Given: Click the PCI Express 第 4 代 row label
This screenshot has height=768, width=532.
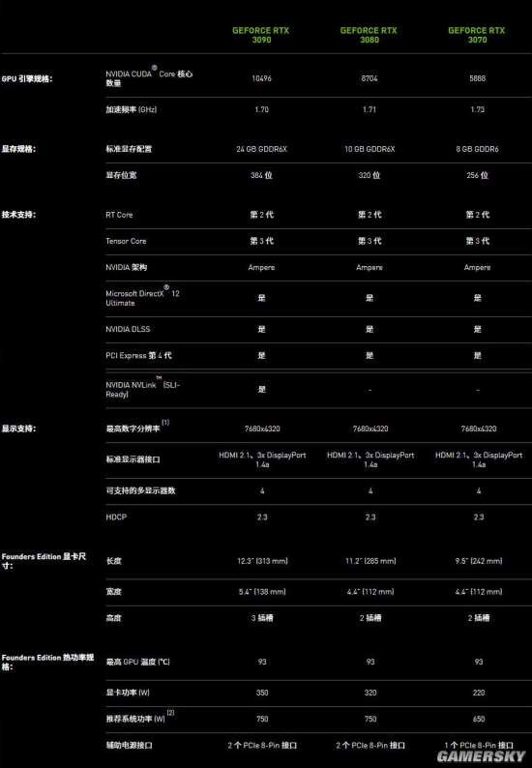Looking at the screenshot, I should click(138, 356).
